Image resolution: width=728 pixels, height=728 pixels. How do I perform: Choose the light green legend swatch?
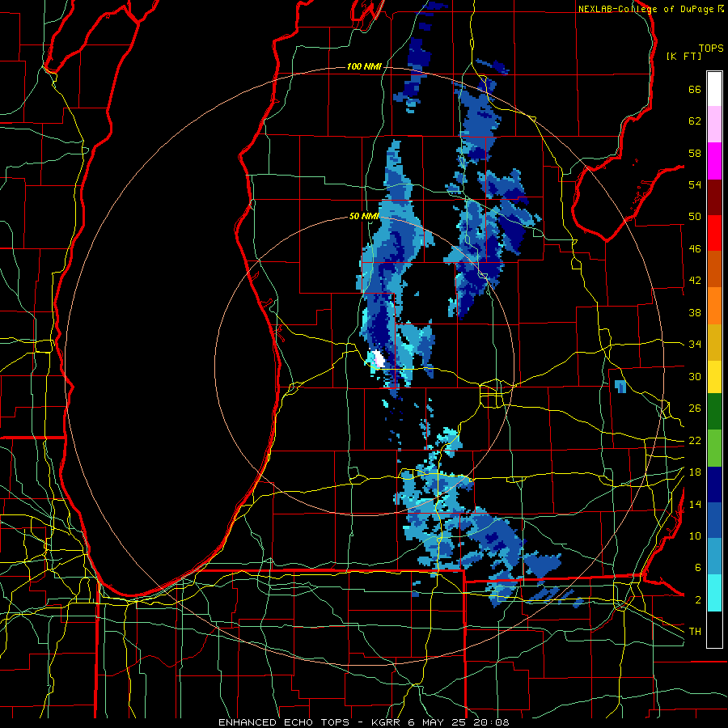point(714,448)
